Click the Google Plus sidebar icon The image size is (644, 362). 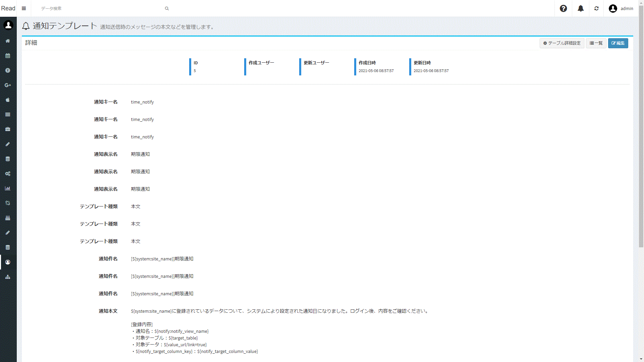click(8, 85)
